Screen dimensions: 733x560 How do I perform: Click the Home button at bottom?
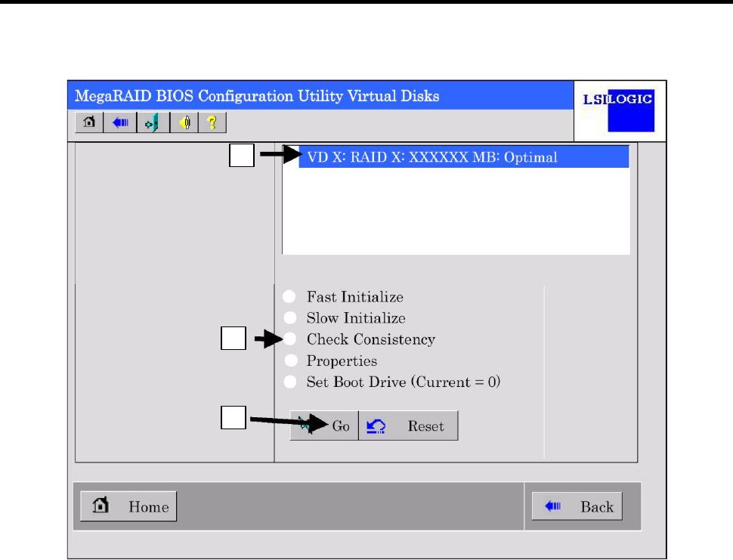[128, 506]
